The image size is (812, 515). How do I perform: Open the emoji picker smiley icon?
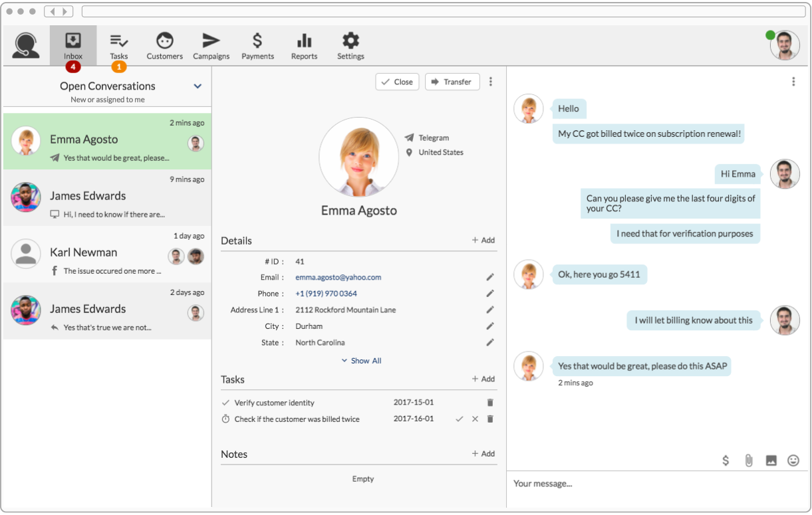coord(793,461)
